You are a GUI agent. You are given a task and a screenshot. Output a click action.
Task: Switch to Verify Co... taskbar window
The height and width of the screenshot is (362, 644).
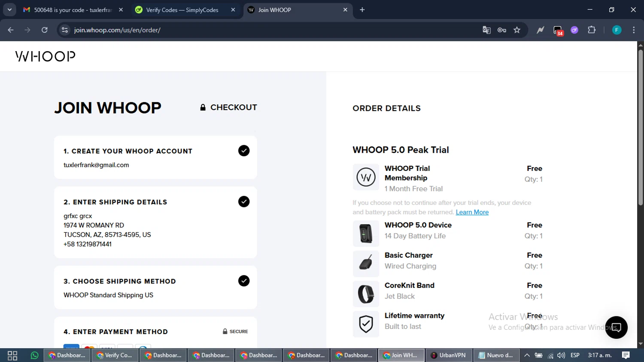(115, 355)
